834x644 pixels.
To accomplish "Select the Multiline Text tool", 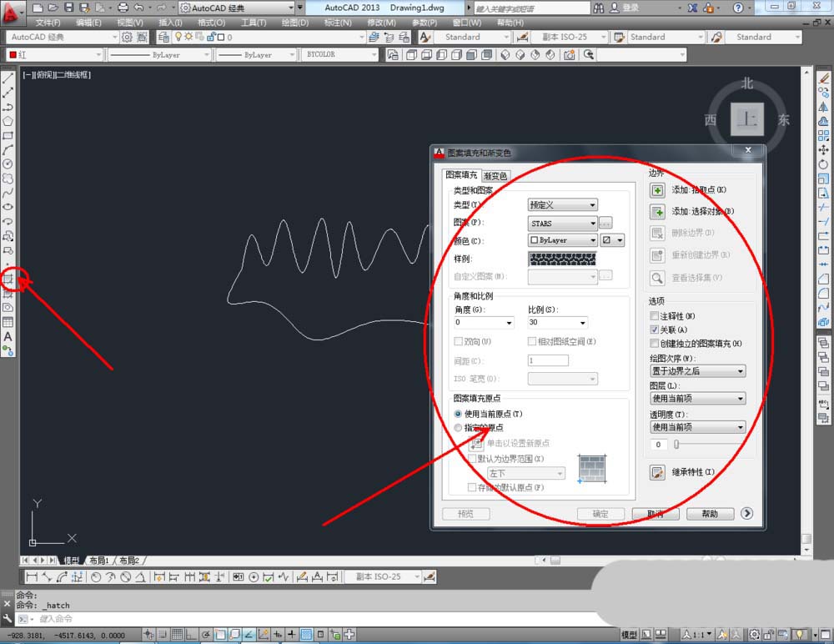I will [8, 336].
